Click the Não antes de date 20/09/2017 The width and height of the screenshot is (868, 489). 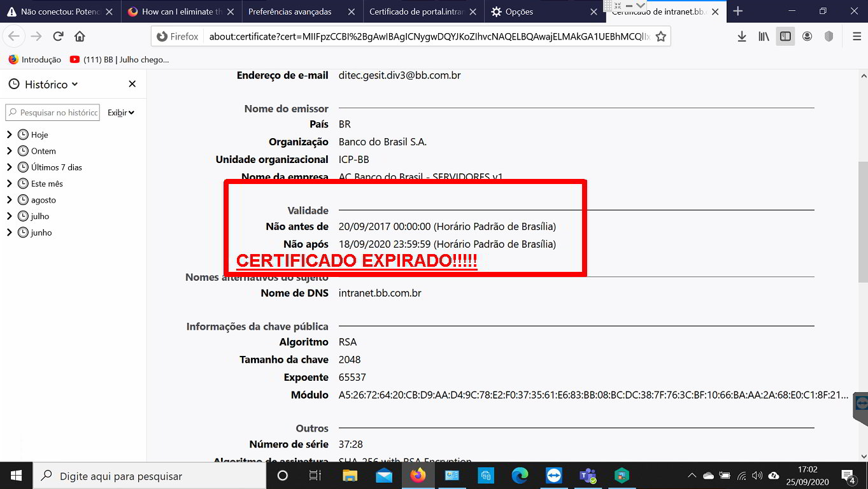click(x=447, y=226)
